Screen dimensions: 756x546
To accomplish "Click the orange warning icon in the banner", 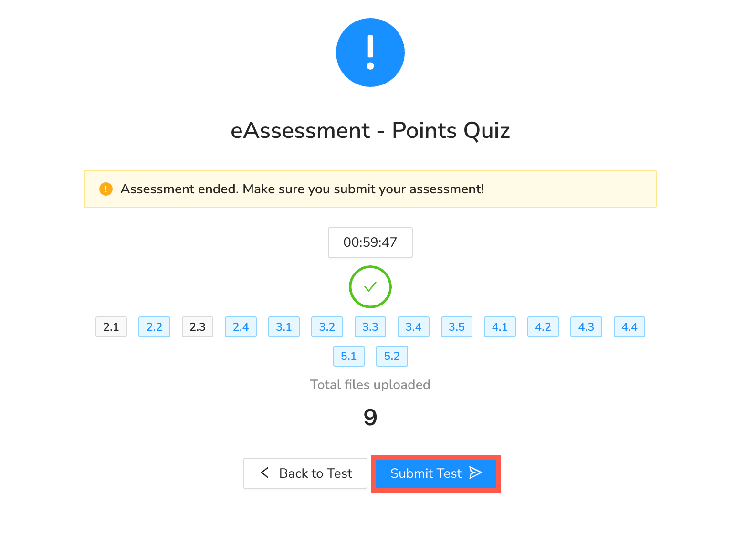I will [x=105, y=189].
